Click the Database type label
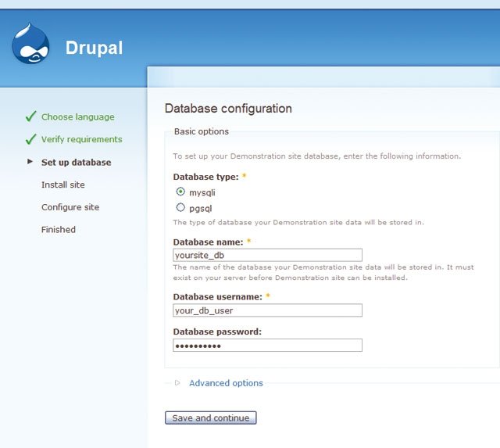 click(205, 177)
